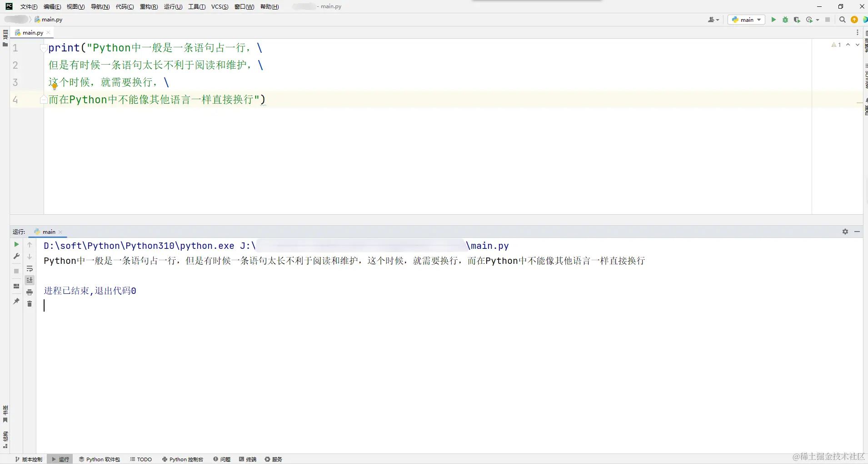Rerun main in the Run panel

tap(16, 244)
